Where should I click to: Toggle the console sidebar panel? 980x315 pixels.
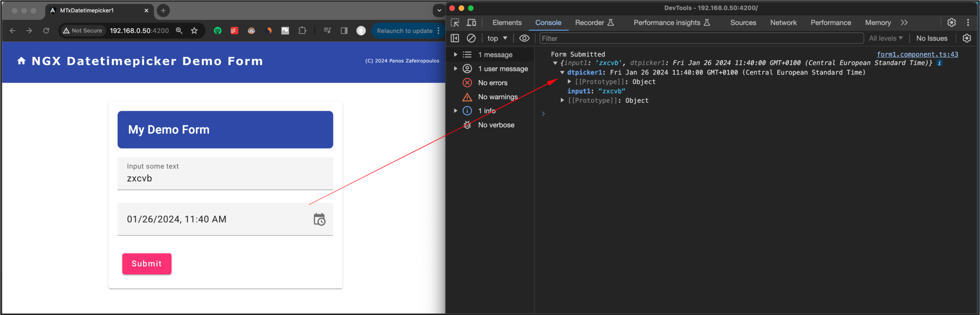click(455, 38)
